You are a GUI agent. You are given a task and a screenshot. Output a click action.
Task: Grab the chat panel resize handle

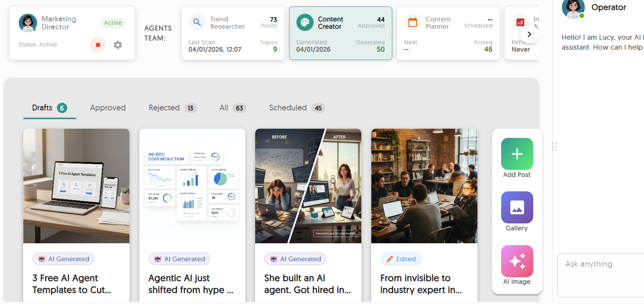(x=554, y=147)
